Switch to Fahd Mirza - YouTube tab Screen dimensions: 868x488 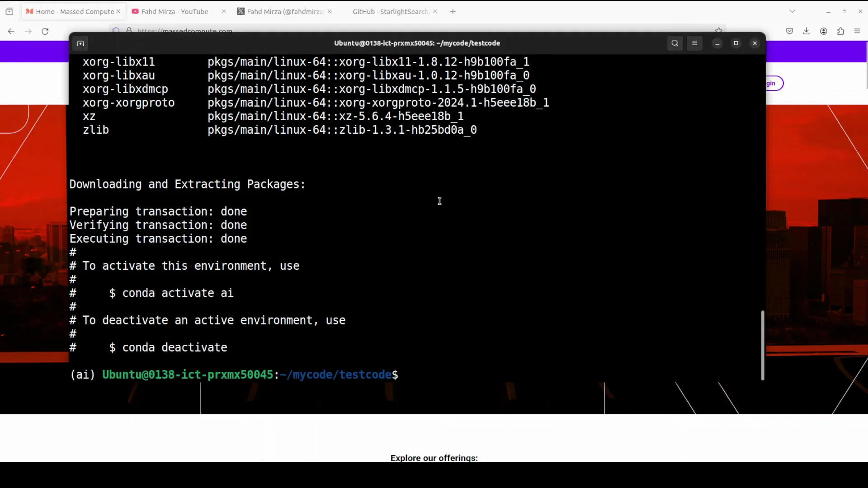pos(175,12)
